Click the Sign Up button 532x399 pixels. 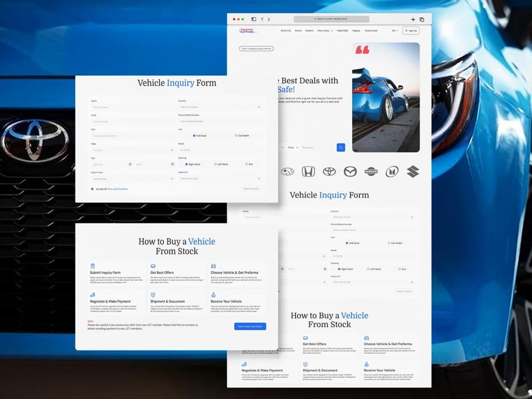[411, 30]
